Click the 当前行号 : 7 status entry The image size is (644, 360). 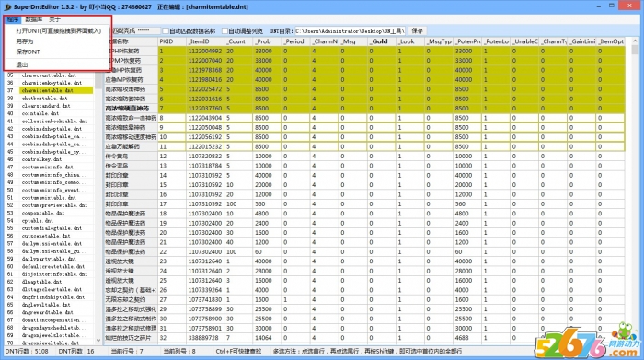127,352
